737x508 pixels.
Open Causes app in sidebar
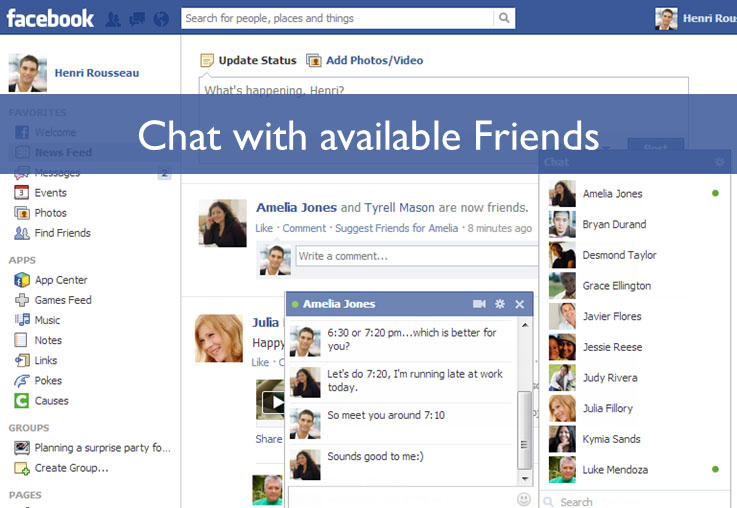click(51, 400)
